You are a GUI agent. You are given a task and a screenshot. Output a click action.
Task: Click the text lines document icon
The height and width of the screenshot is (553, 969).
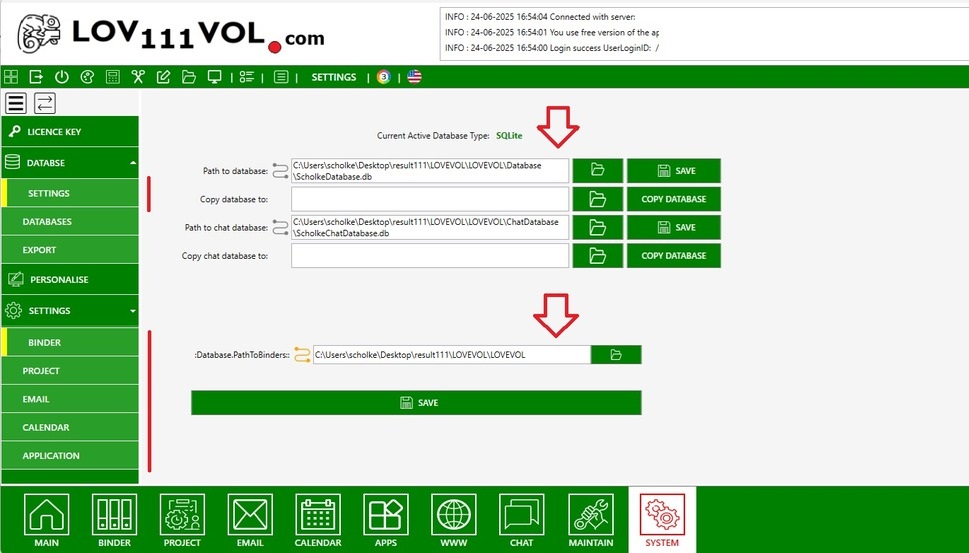(281, 77)
